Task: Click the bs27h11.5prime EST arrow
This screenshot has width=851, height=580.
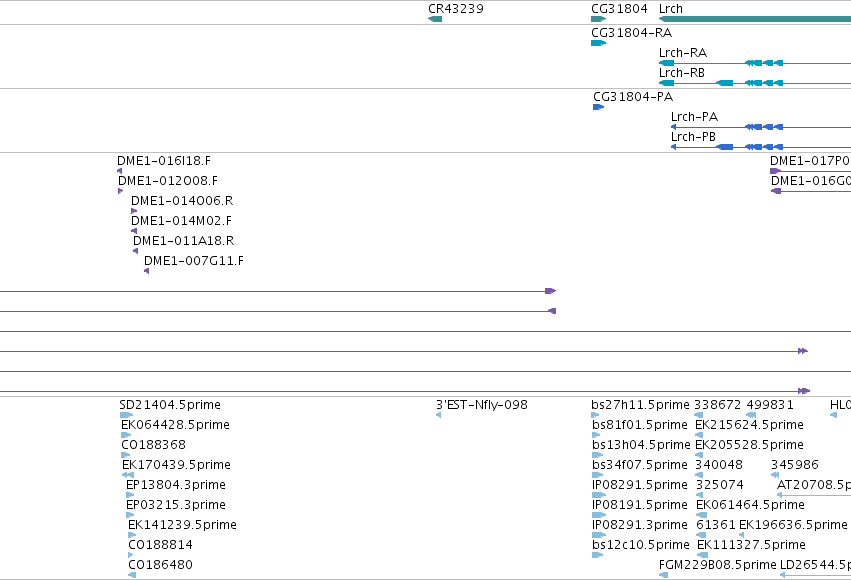Action: click(595, 415)
